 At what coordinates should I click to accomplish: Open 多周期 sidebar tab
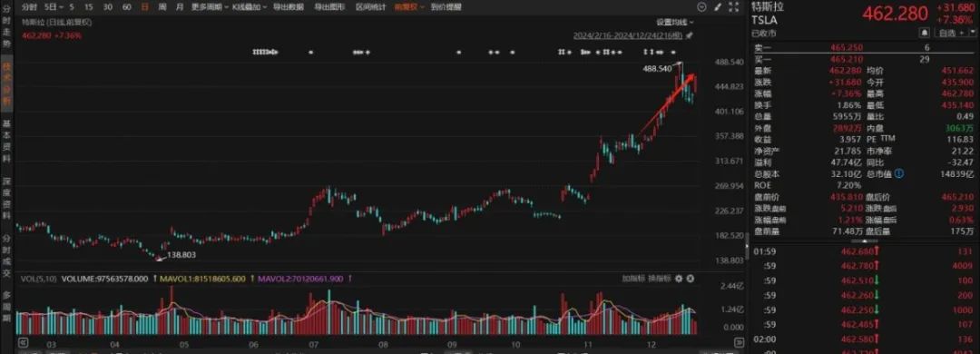pyautogui.click(x=6, y=306)
